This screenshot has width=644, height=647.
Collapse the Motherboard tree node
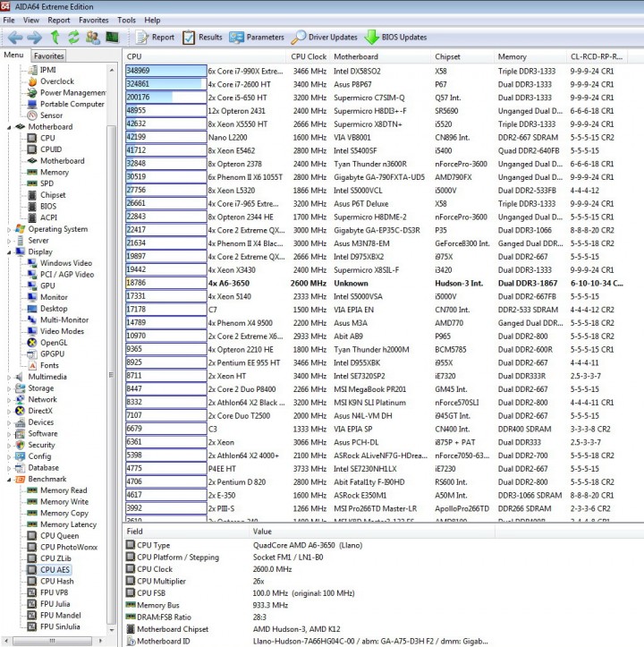pyautogui.click(x=9, y=127)
